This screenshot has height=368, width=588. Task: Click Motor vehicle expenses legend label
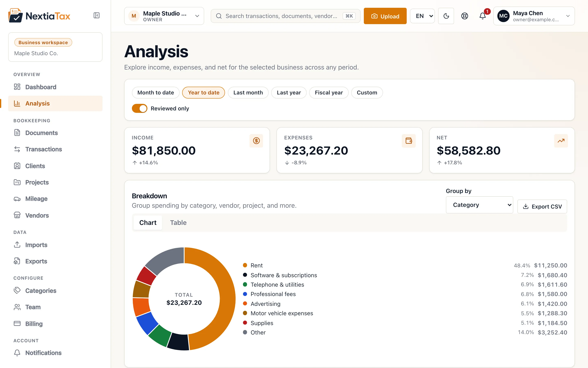pos(282,313)
